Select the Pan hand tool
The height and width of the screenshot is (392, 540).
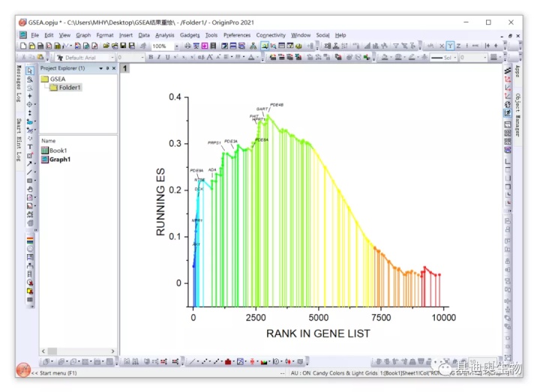pyautogui.click(x=30, y=189)
